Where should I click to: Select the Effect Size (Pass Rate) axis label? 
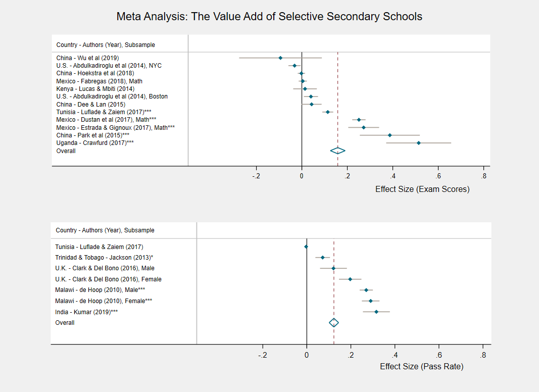tap(421, 367)
